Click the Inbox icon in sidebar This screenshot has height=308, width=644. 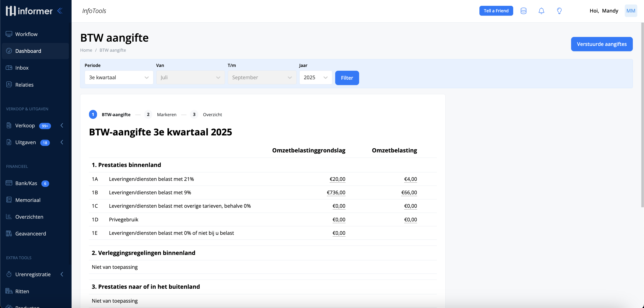click(x=9, y=68)
